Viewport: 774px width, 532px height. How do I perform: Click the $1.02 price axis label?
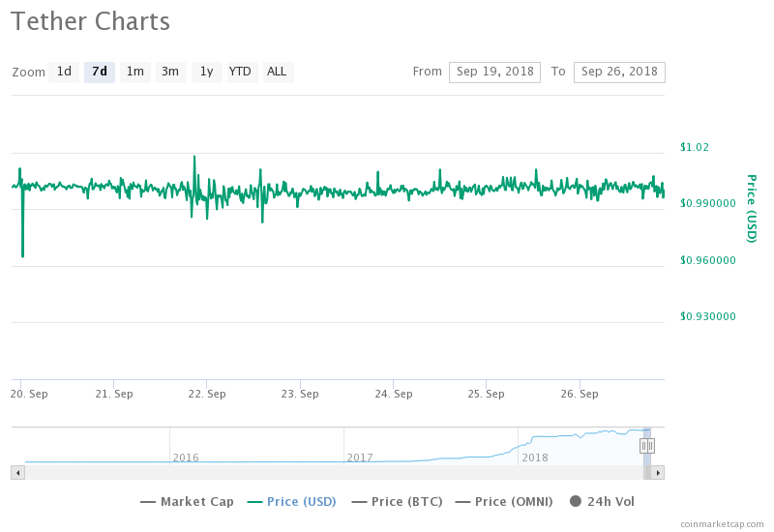click(695, 147)
